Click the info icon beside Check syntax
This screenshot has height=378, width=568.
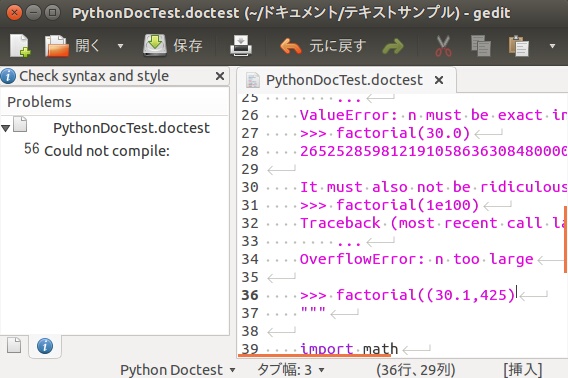8,76
